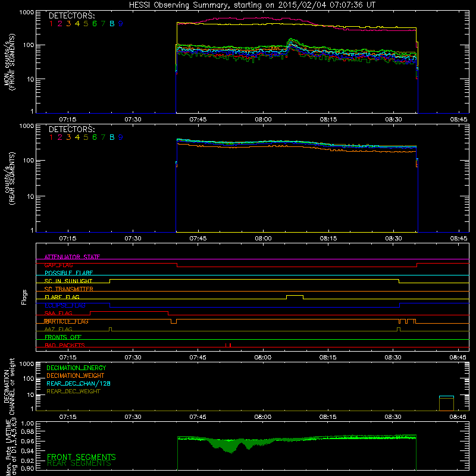The width and height of the screenshot is (476, 476).
Task: Click the FRONTS_OFF flag label
Action: click(63, 337)
